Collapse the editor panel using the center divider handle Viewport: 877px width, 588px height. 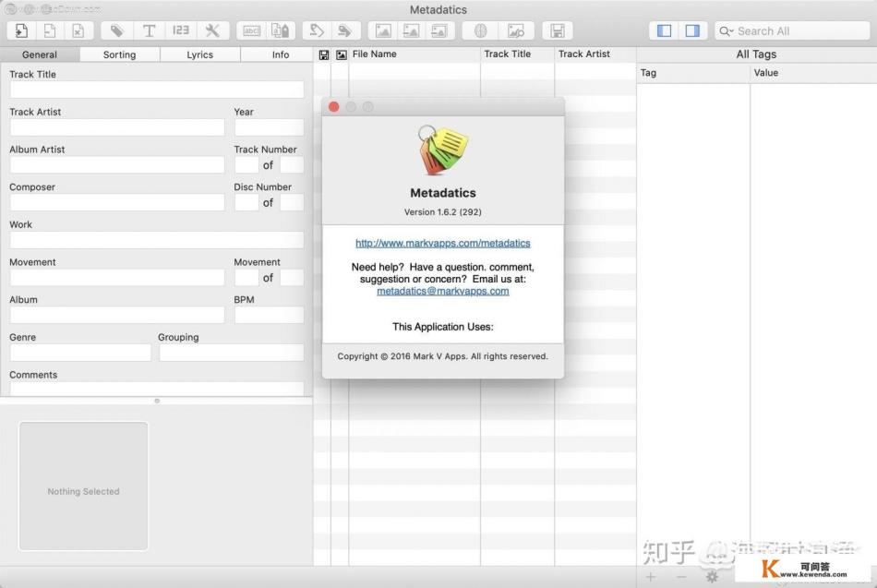pyautogui.click(x=156, y=400)
